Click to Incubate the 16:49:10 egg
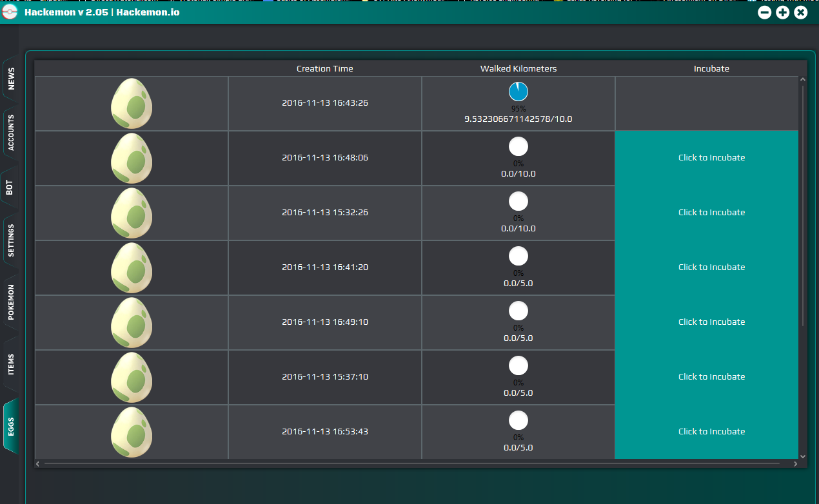The width and height of the screenshot is (819, 504). (707, 322)
